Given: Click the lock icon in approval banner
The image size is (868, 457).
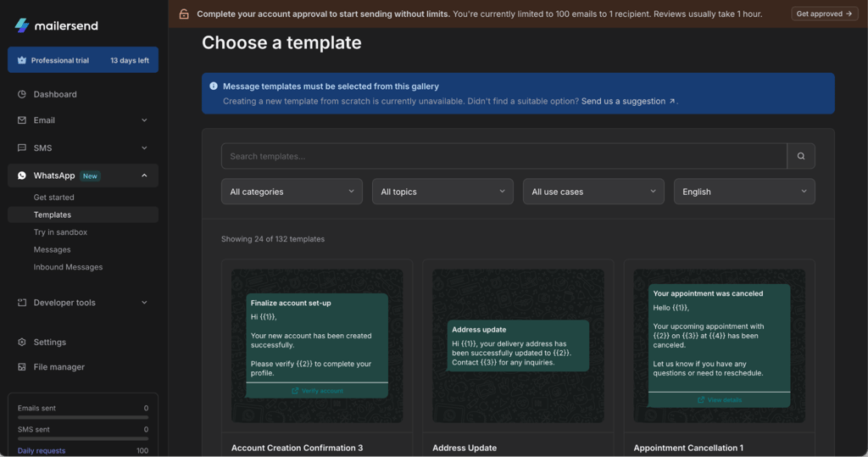Looking at the screenshot, I should pos(184,14).
